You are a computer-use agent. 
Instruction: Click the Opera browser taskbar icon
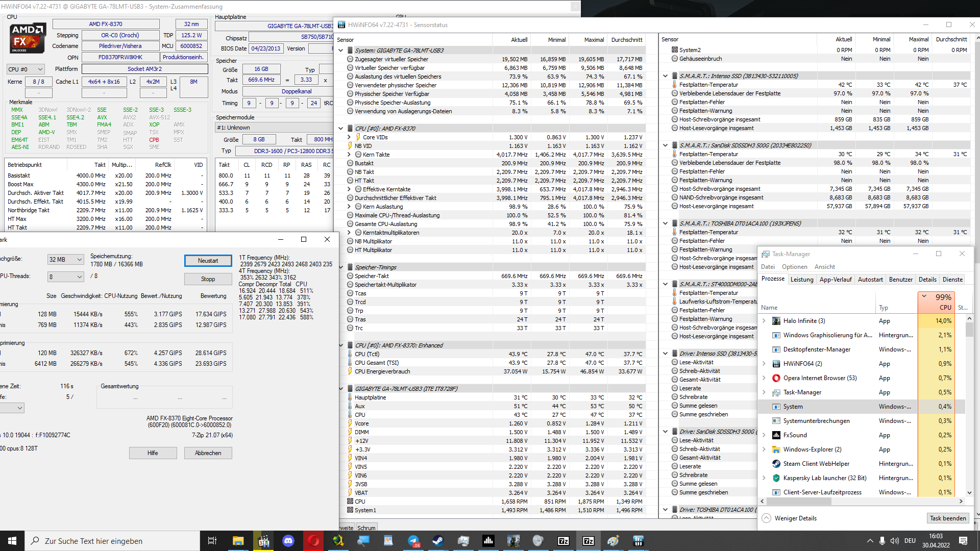pos(313,541)
